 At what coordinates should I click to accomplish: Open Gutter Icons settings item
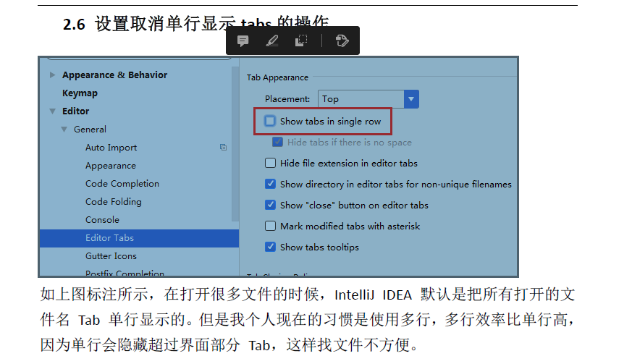pos(111,256)
